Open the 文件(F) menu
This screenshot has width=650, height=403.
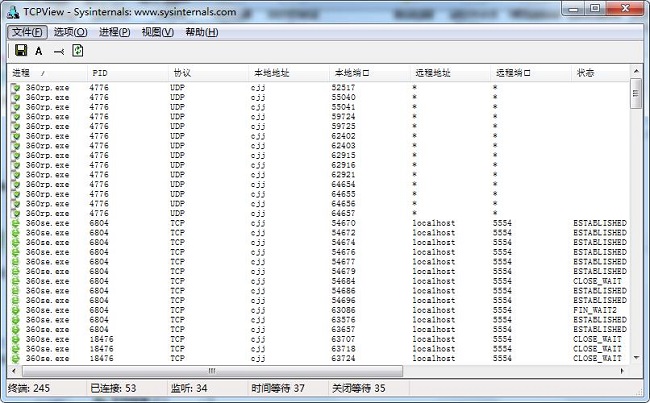point(28,32)
